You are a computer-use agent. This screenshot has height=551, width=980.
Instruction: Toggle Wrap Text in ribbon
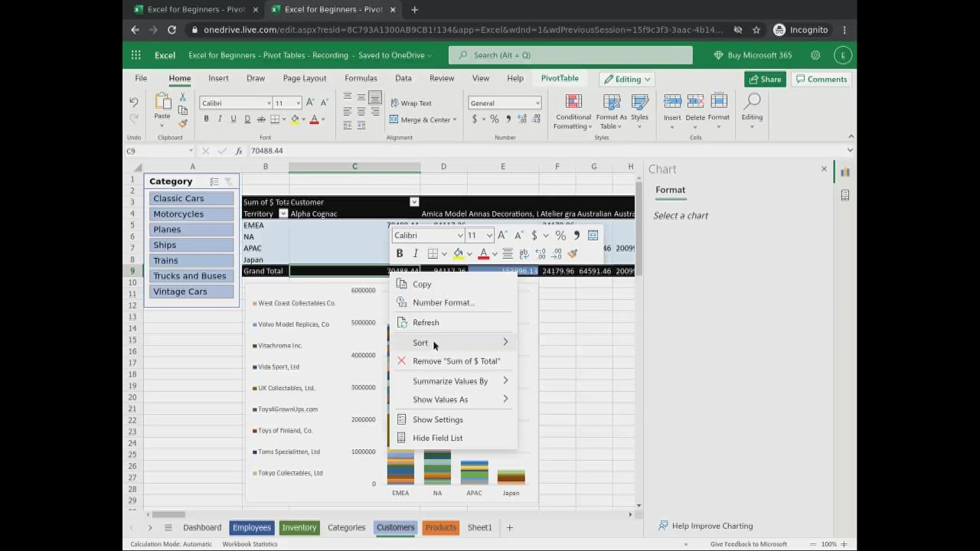click(x=411, y=103)
